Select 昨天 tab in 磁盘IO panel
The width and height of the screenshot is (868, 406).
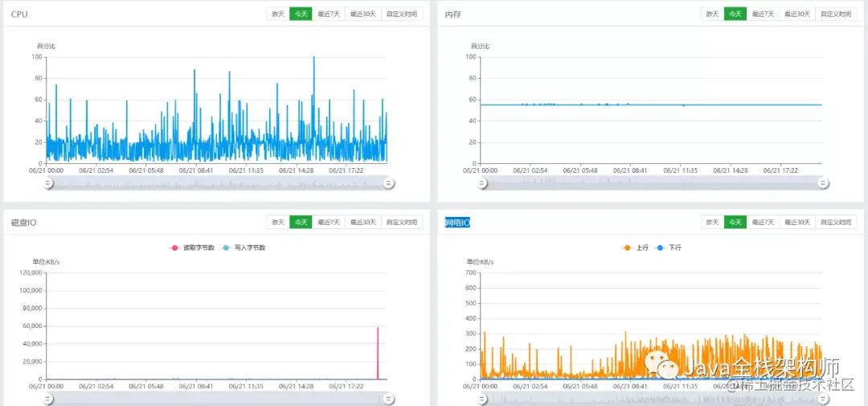[x=278, y=222]
